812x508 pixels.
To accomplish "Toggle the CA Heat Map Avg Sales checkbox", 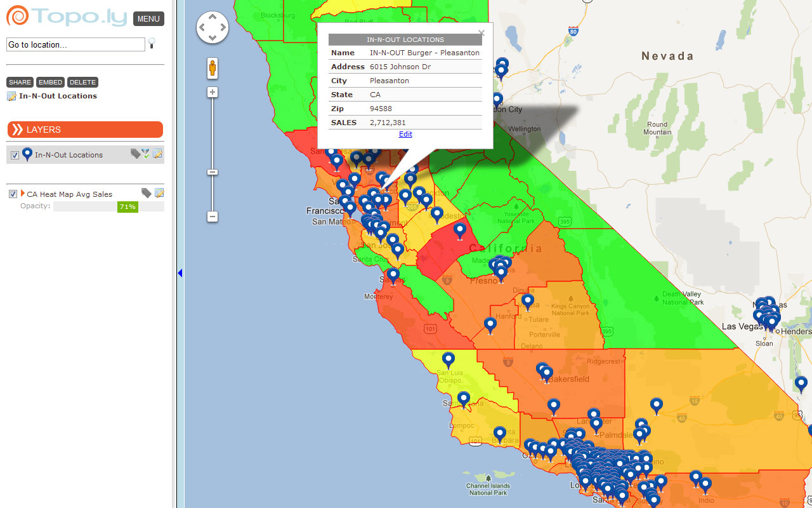I will point(13,194).
